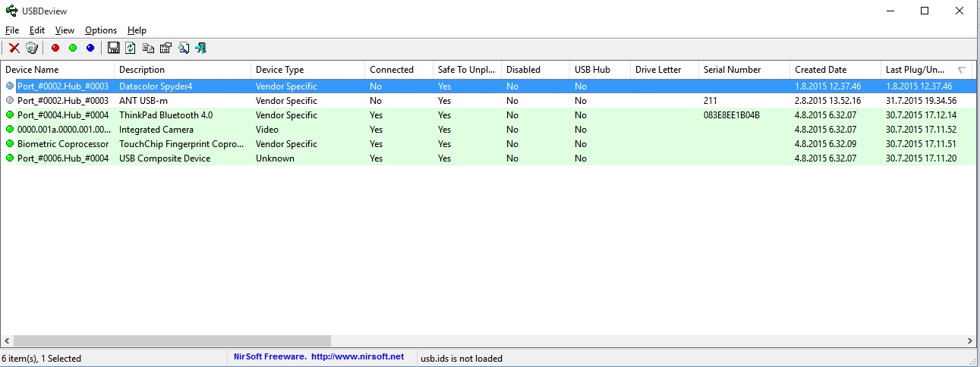Click status text '6 item(s), 1 Selected'
Screen dimensions: 980x367
42,359
